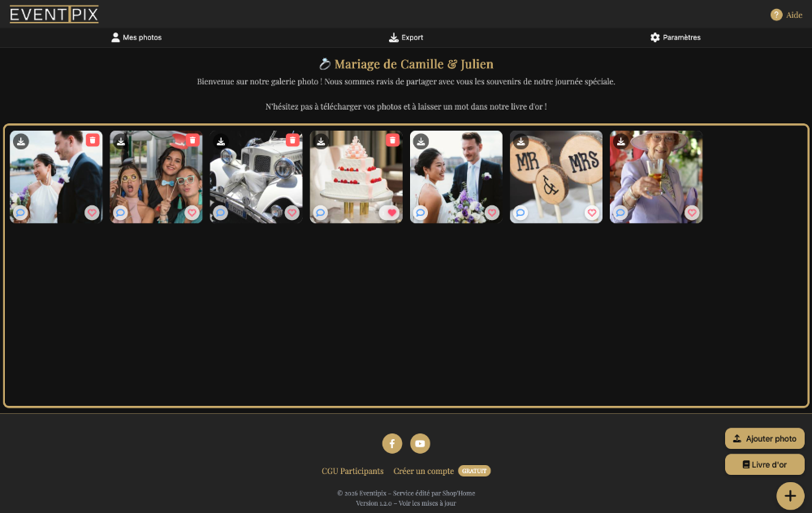
Task: Open comments on the Mr & Mrs photo
Action: [x=520, y=213]
